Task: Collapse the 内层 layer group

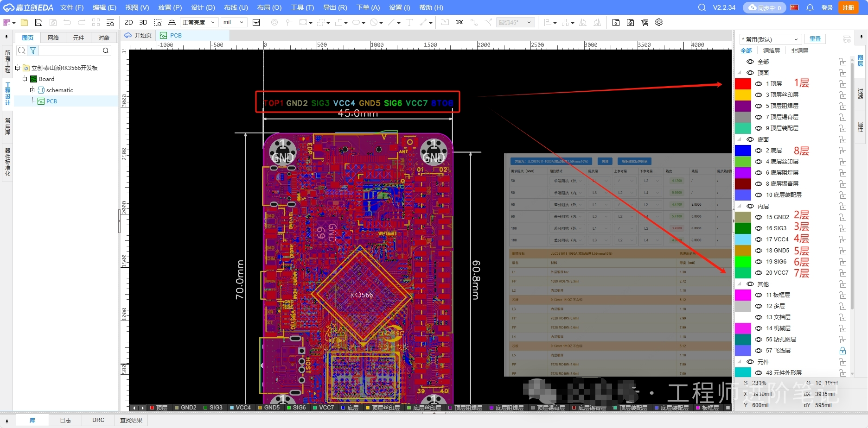Action: tap(739, 206)
